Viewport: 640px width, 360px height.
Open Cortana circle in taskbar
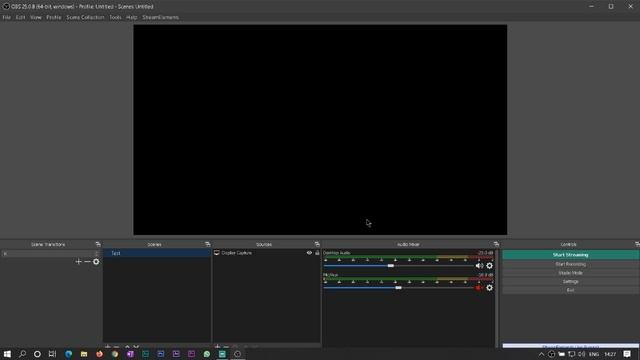pyautogui.click(x=37, y=354)
